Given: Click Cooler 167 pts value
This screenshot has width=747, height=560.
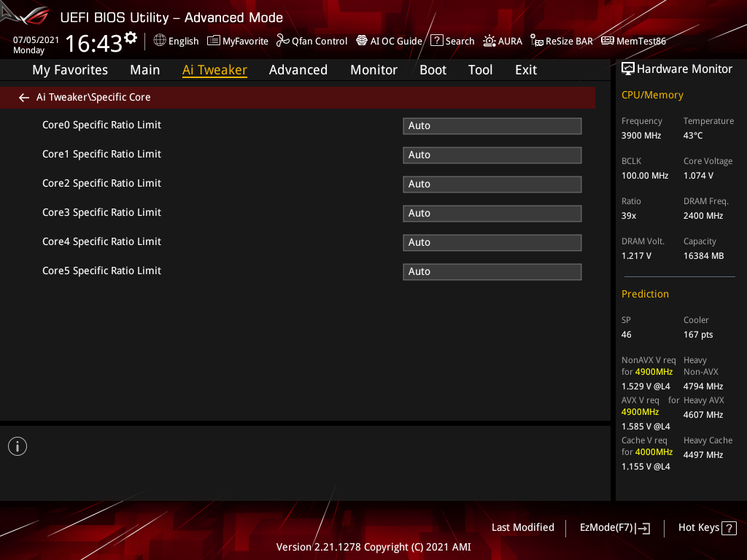Looking at the screenshot, I should (698, 335).
